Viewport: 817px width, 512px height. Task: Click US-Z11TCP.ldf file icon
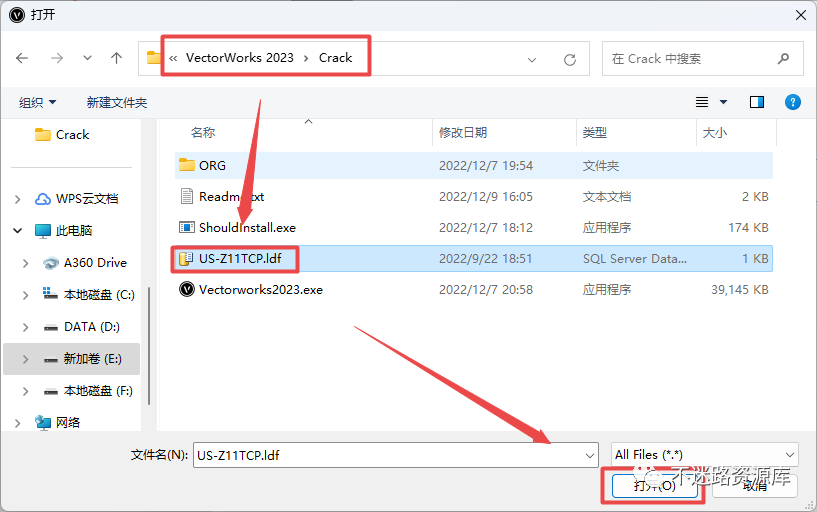[186, 258]
